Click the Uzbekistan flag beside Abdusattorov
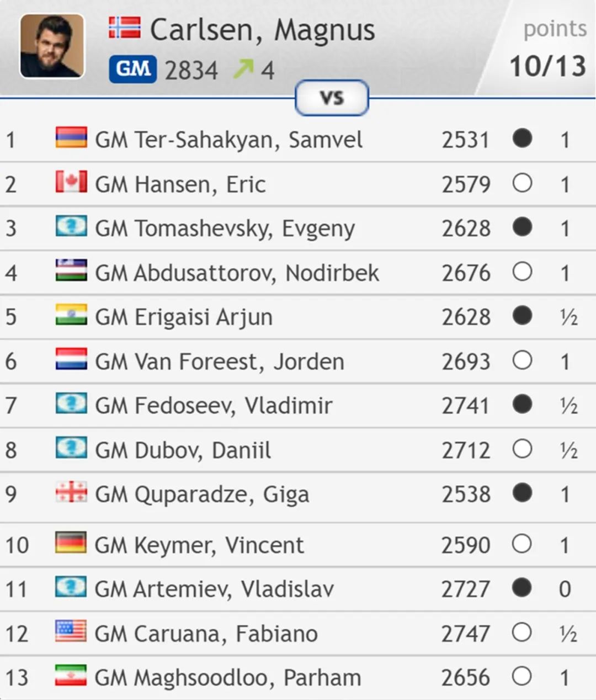The width and height of the screenshot is (596, 700). pyautogui.click(x=71, y=271)
